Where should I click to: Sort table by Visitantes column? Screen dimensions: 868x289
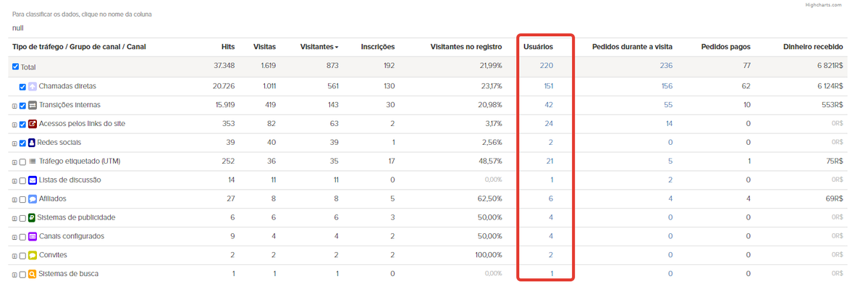pos(319,47)
